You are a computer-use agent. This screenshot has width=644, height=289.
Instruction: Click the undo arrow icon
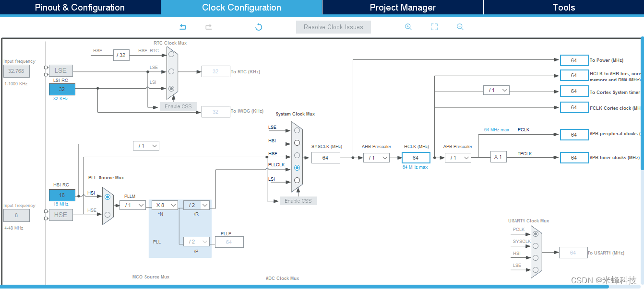[183, 27]
